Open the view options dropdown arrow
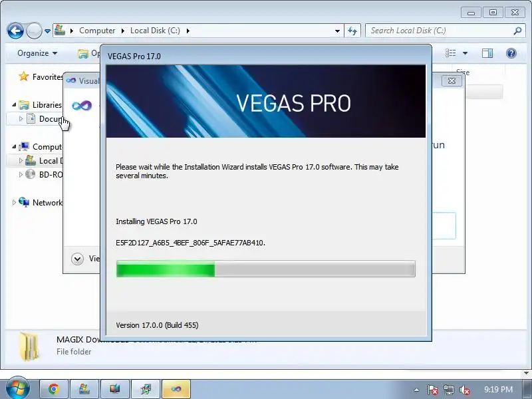The height and width of the screenshot is (399, 532). (465, 53)
